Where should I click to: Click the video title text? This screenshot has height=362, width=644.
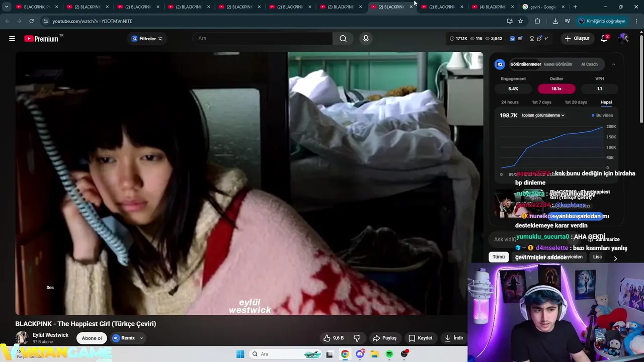click(x=86, y=324)
